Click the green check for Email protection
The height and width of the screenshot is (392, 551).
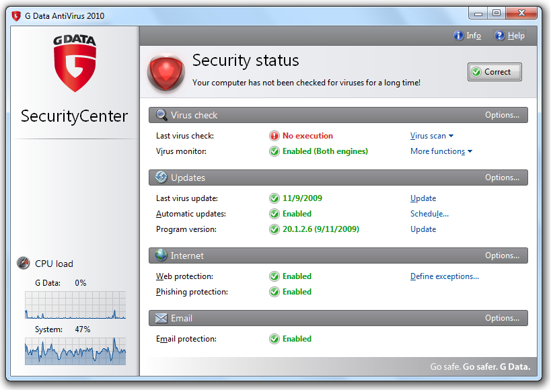(274, 339)
